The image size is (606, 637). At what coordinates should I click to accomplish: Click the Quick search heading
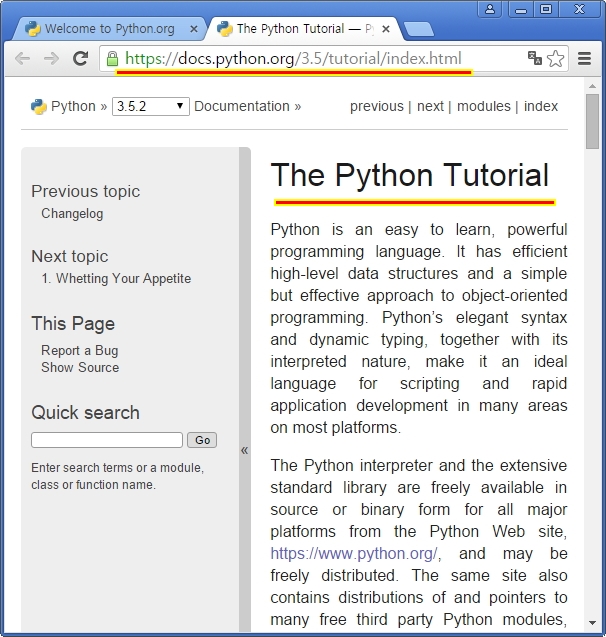pyautogui.click(x=85, y=413)
